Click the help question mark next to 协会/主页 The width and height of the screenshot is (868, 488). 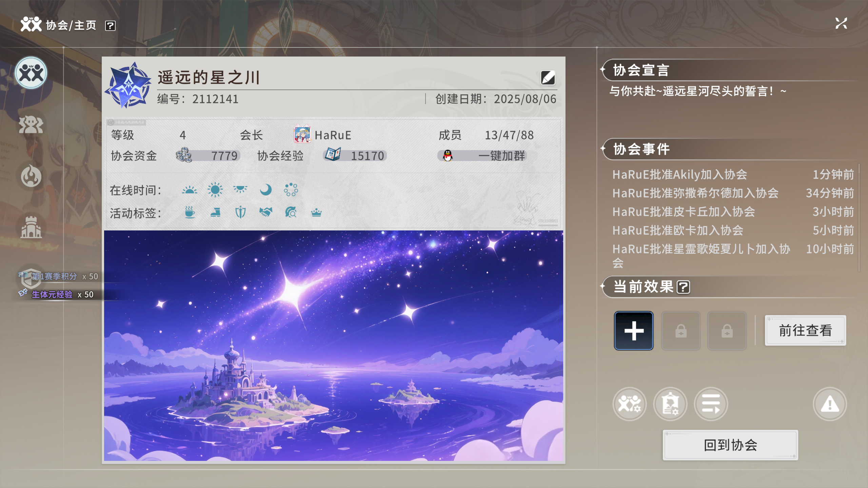tap(110, 26)
